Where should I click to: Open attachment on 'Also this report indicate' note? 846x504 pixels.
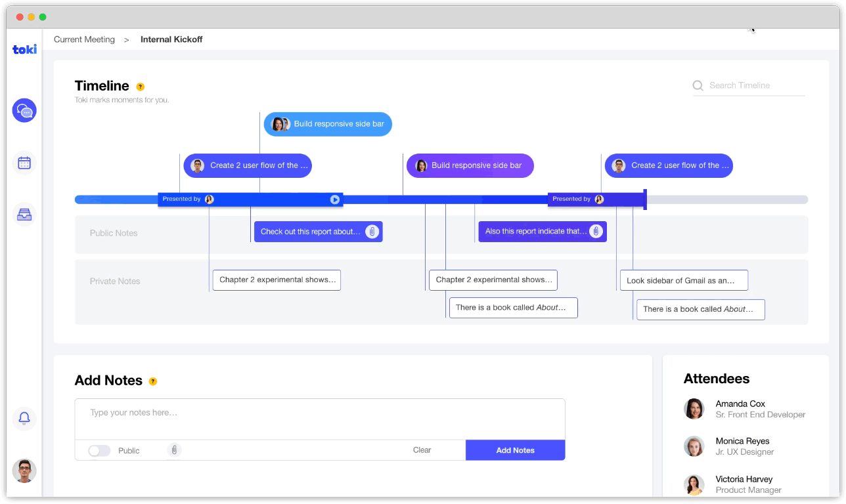coord(596,231)
